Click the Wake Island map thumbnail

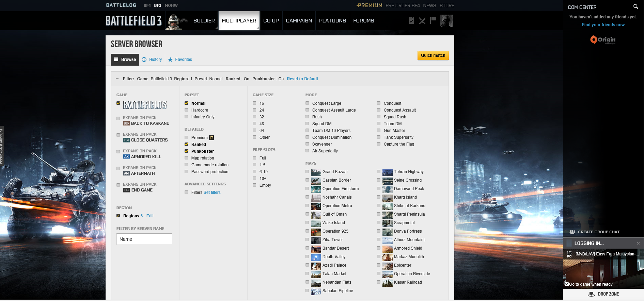(x=316, y=223)
